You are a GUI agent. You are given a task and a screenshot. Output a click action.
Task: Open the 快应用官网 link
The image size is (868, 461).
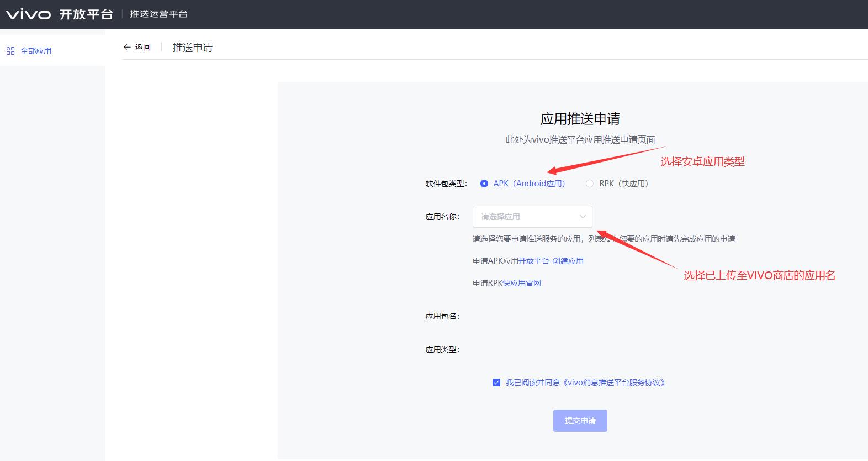(x=522, y=283)
